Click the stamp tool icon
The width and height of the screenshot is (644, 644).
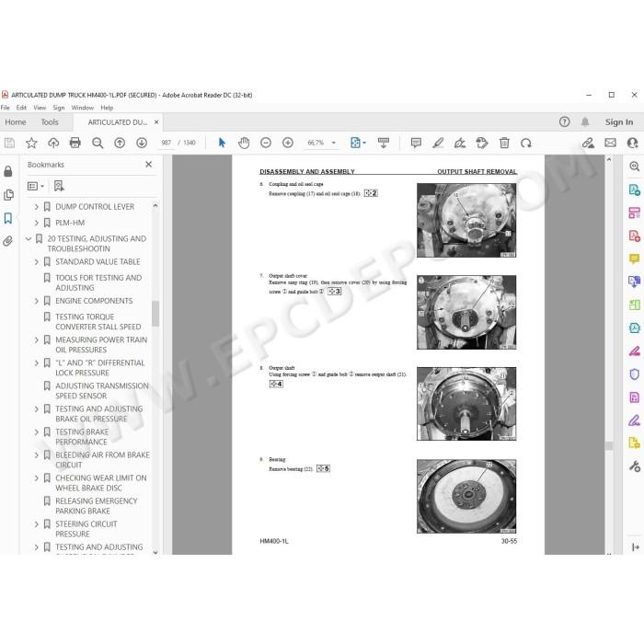pyautogui.click(x=482, y=143)
